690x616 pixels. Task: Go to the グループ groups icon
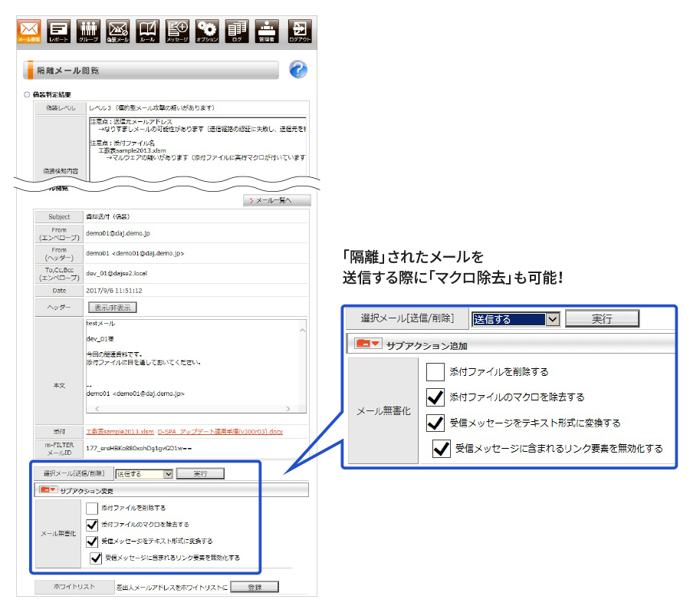point(88,30)
